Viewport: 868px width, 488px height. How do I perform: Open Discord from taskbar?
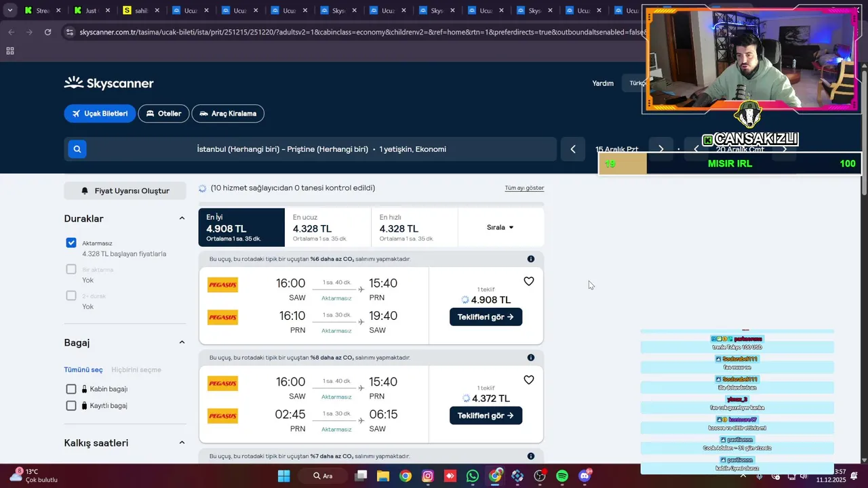pyautogui.click(x=585, y=476)
